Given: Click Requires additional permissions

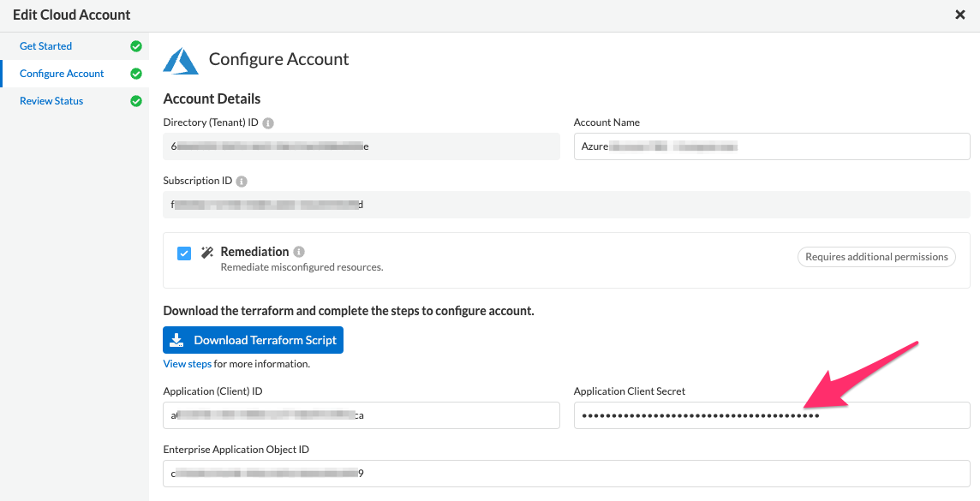Looking at the screenshot, I should click(876, 256).
